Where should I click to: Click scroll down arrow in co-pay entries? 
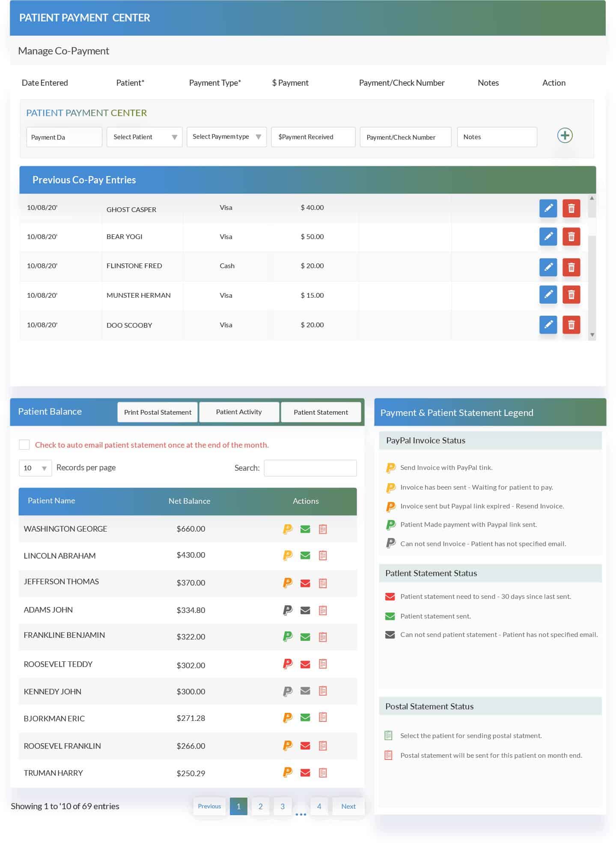click(x=592, y=335)
